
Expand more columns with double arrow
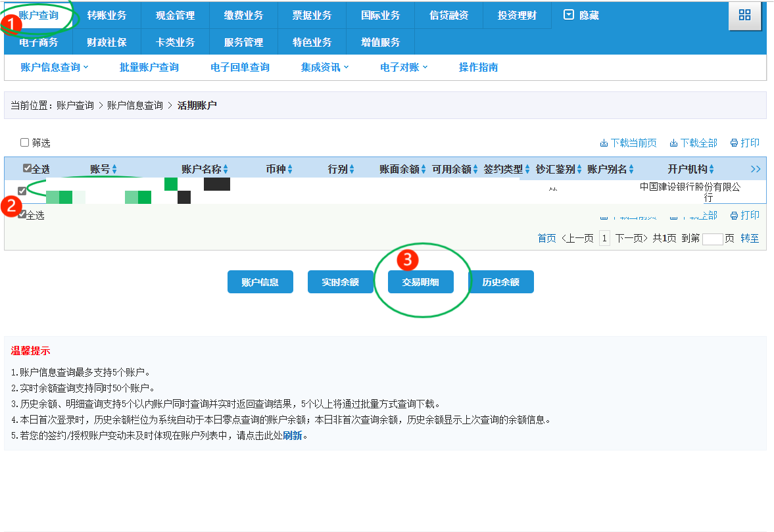click(756, 170)
